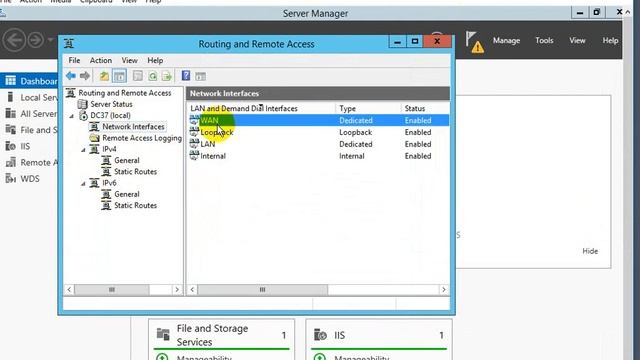640x360 pixels.
Task: Click the Internal interface icon
Action: coord(194,156)
